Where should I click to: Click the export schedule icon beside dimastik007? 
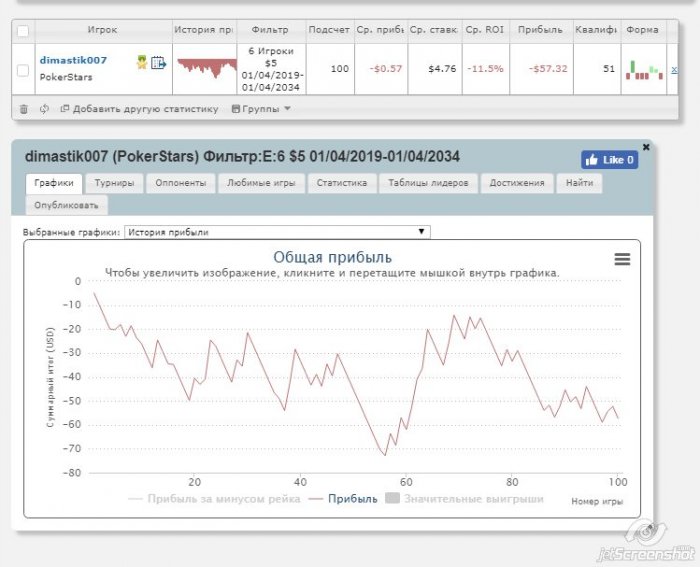(x=158, y=63)
